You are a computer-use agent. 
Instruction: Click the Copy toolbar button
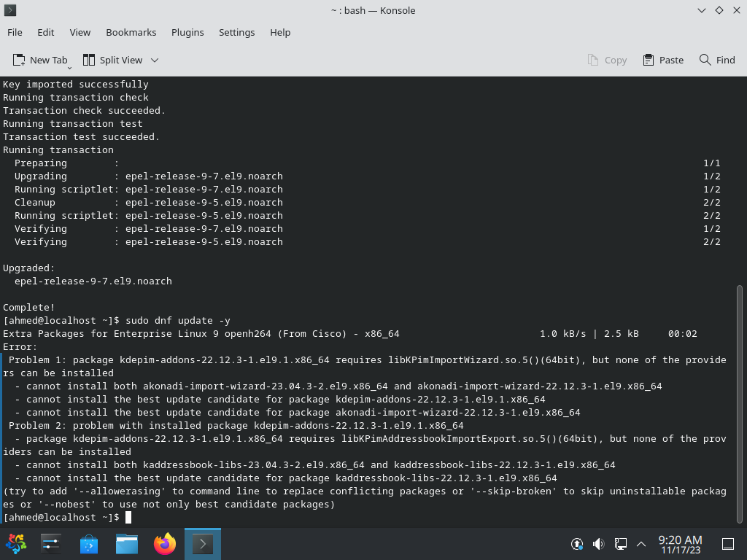pos(608,60)
